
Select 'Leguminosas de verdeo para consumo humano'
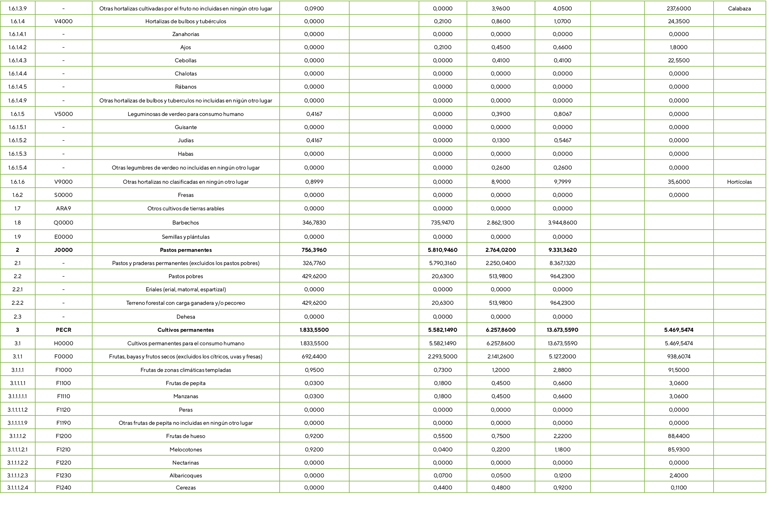click(186, 114)
